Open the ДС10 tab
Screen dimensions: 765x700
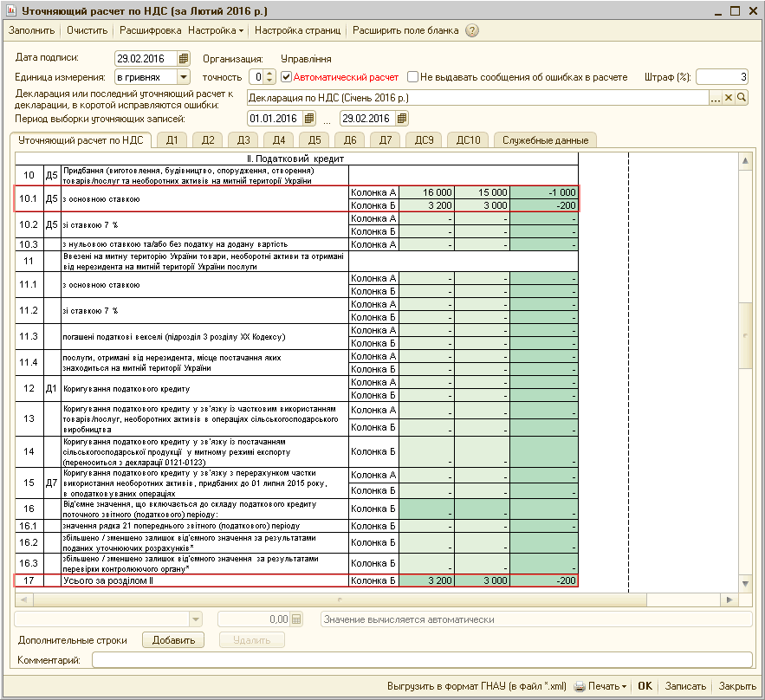click(x=469, y=140)
